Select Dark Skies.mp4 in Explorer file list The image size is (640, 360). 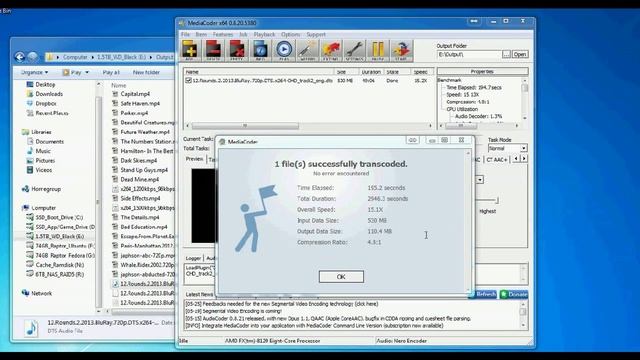(x=139, y=160)
